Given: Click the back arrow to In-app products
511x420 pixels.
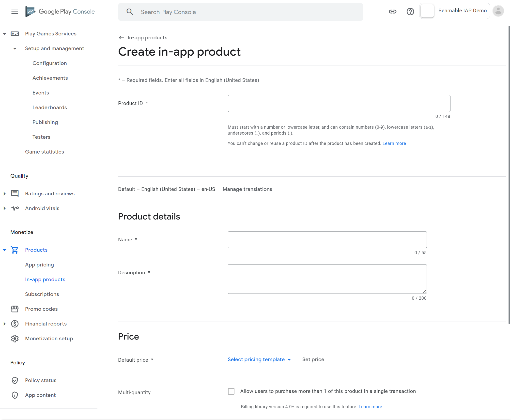Looking at the screenshot, I should coord(121,38).
